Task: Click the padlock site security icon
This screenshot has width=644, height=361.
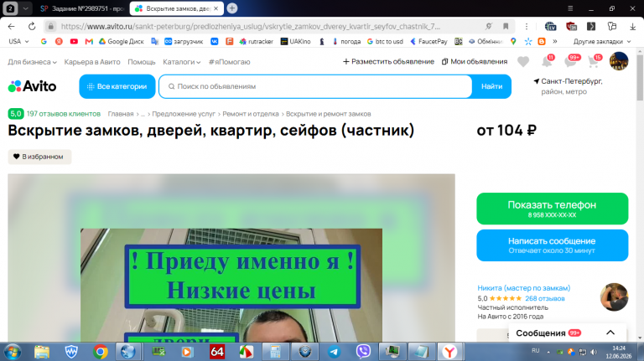Action: click(x=50, y=26)
